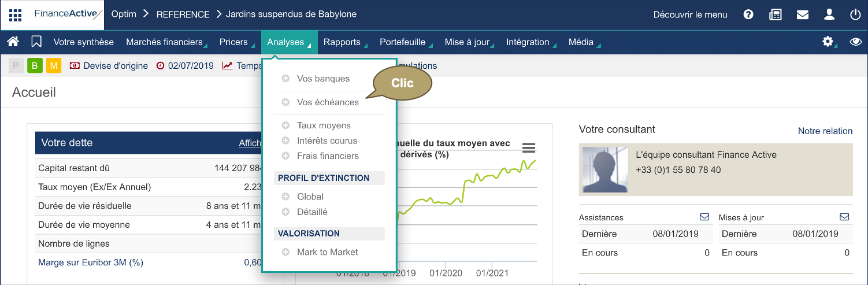Open Frais financiers menu entry
The height and width of the screenshot is (285, 868).
[328, 156]
